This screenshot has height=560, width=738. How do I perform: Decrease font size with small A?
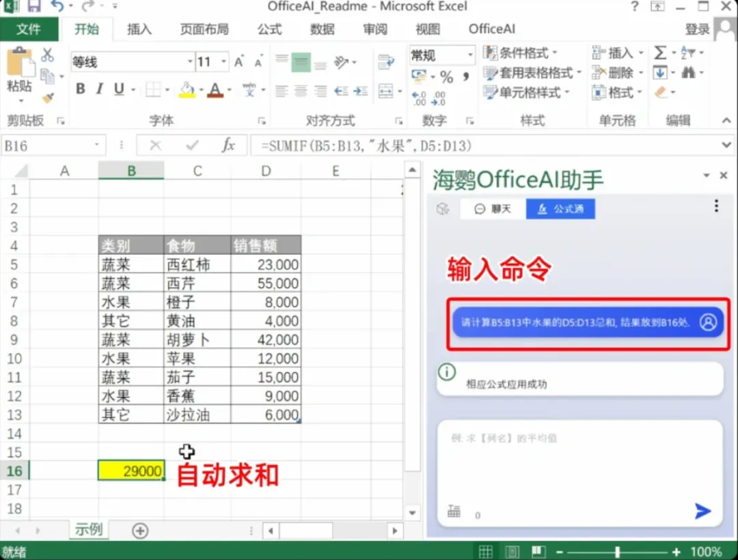pos(258,63)
